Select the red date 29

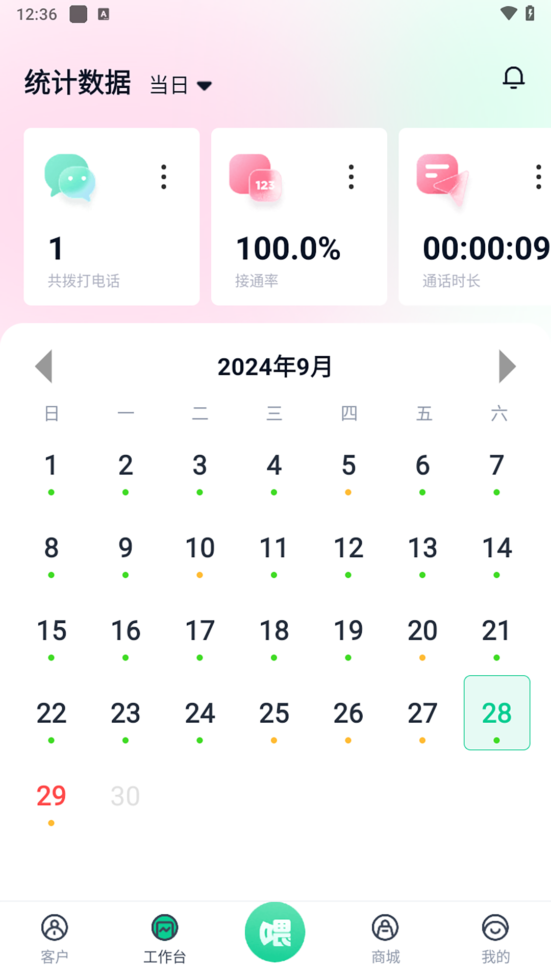point(51,796)
